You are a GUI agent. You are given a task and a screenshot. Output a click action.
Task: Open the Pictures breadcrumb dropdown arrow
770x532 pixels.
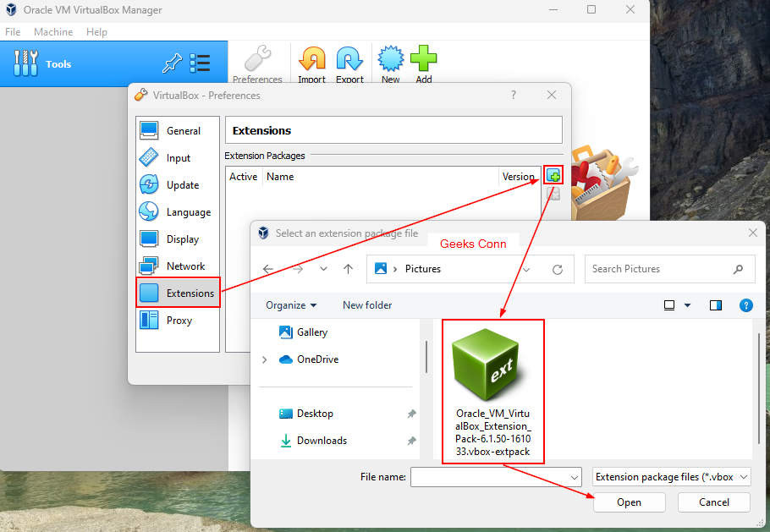[x=526, y=268]
